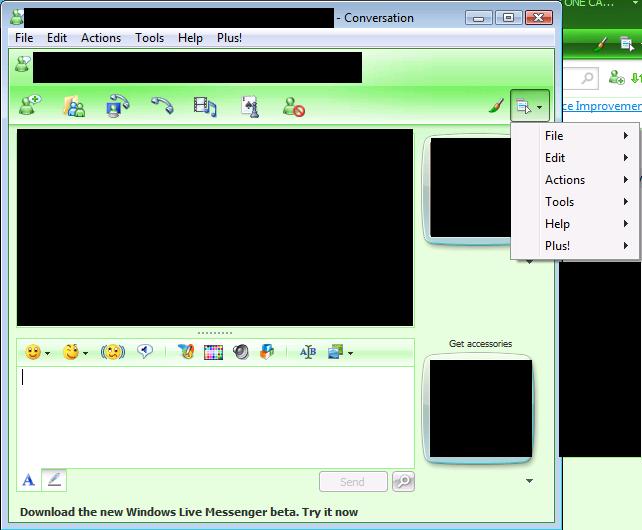Start a video call

tap(118, 105)
